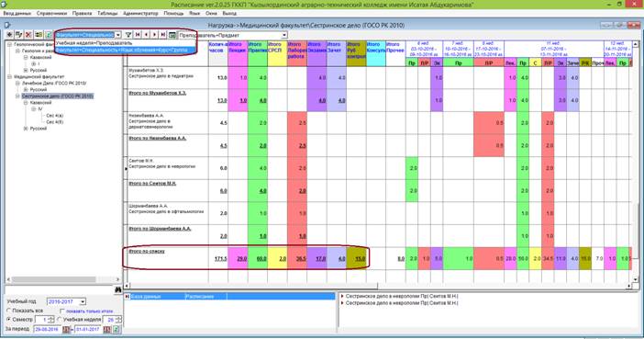Screen dimensions: 644x339
Task: Enable the показать только итоги checkbox
Action: pyautogui.click(x=62, y=311)
